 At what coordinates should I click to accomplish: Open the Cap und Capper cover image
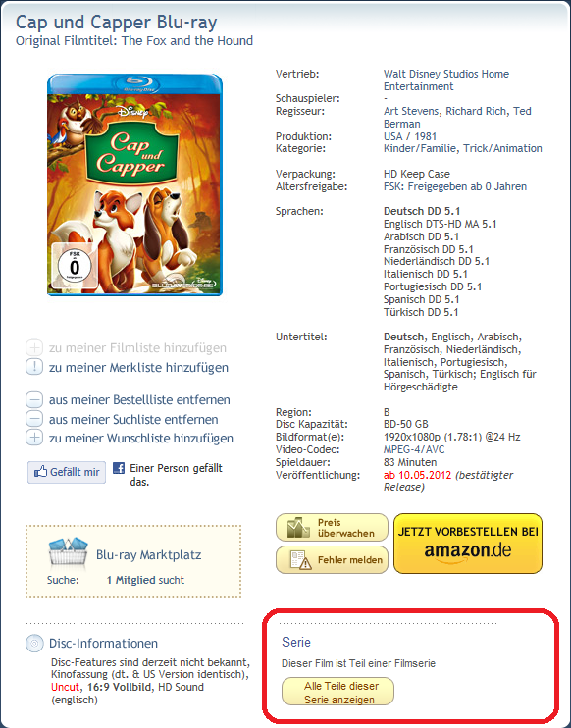tap(134, 184)
